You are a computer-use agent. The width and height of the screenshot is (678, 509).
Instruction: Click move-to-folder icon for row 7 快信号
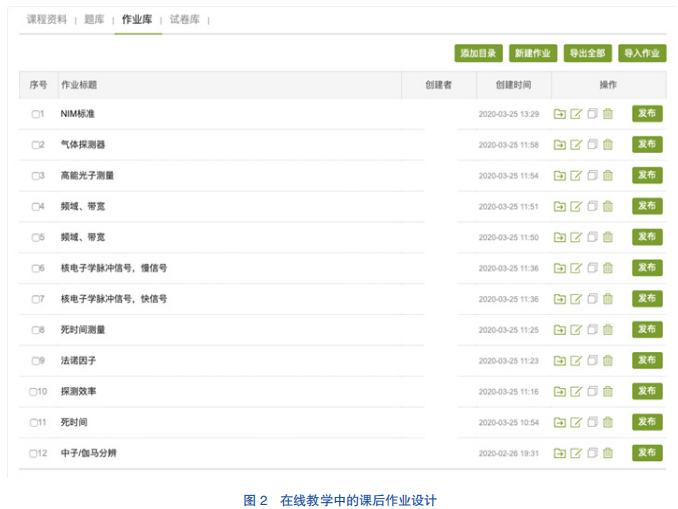click(560, 299)
